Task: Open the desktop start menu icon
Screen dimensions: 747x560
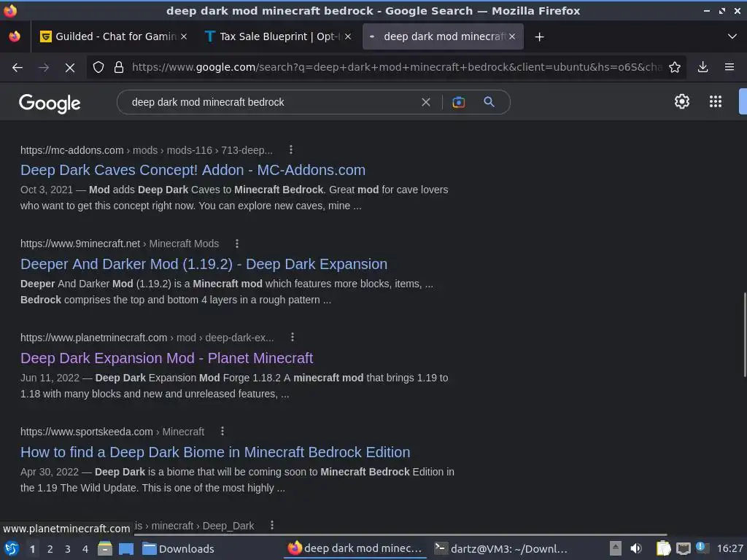Action: 12,548
